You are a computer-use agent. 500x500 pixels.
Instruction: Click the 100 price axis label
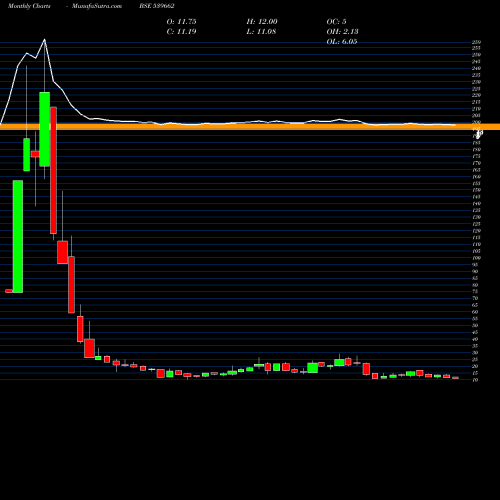pos(476,258)
